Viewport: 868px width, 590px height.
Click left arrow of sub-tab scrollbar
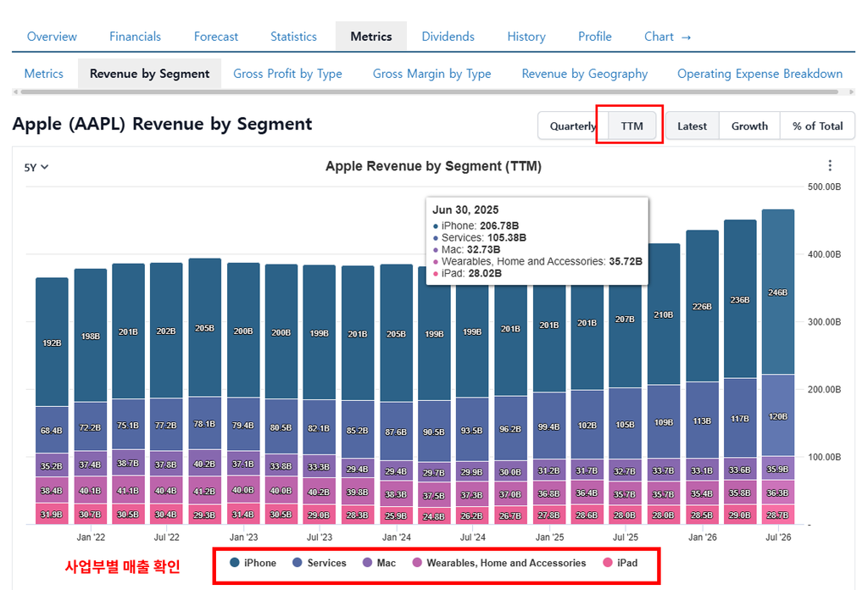click(15, 92)
